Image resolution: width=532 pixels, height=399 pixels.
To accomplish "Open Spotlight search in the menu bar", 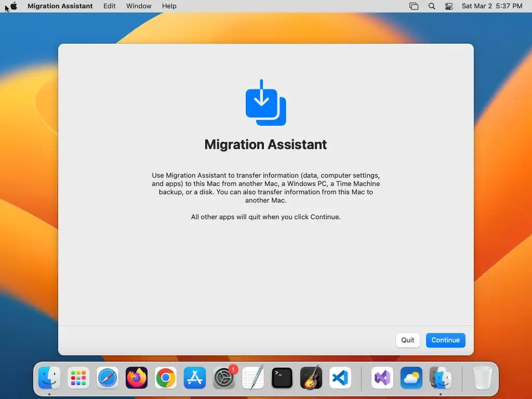I will (432, 6).
